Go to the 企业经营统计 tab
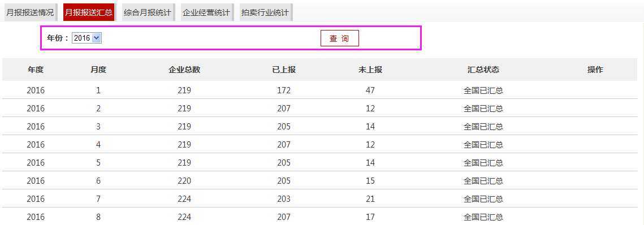 tap(206, 12)
